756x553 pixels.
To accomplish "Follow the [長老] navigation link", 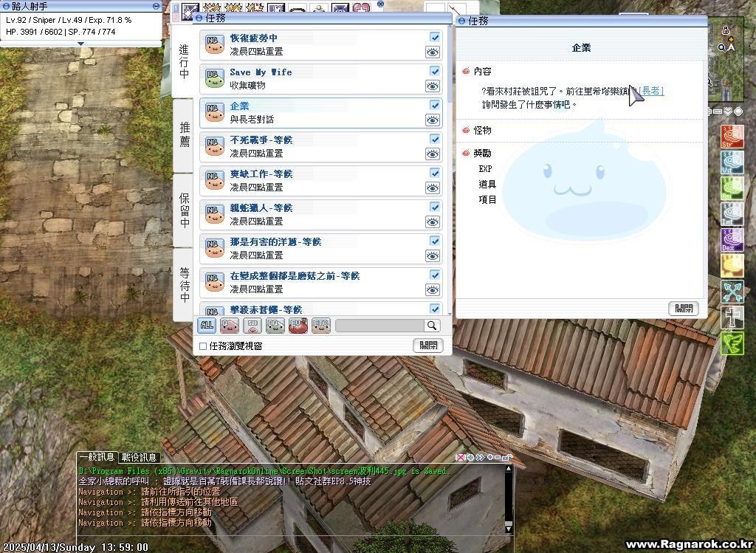I will [651, 91].
